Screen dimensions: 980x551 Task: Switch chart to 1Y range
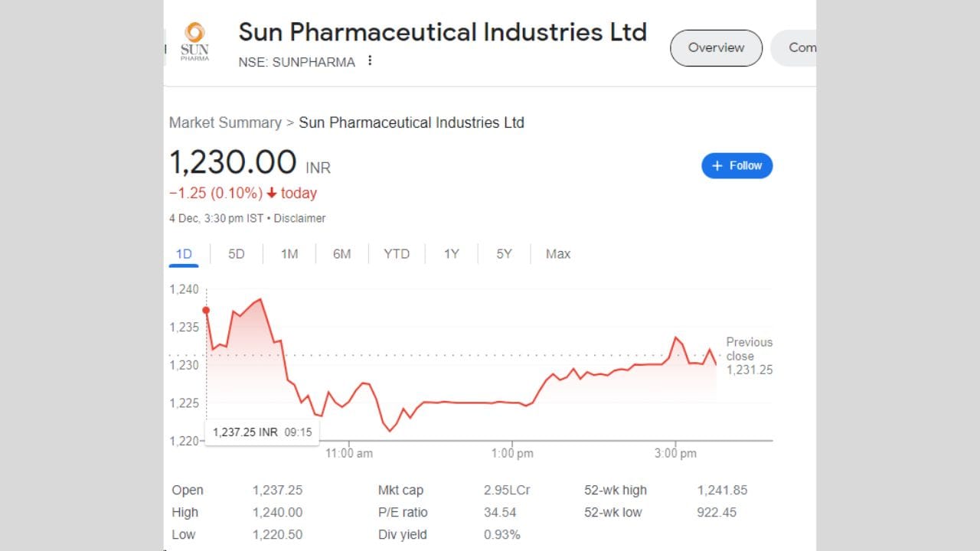[x=451, y=253]
